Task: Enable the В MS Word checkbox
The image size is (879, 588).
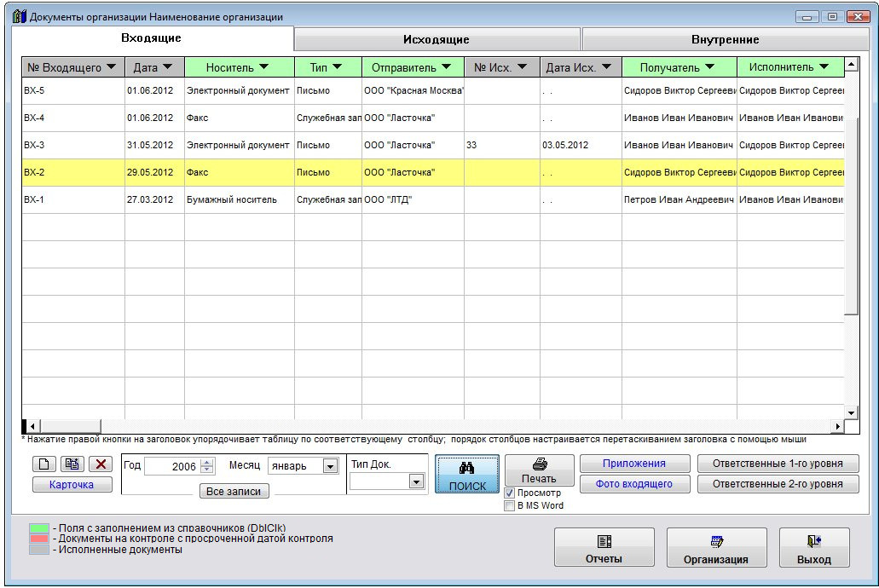Action: pyautogui.click(x=510, y=505)
